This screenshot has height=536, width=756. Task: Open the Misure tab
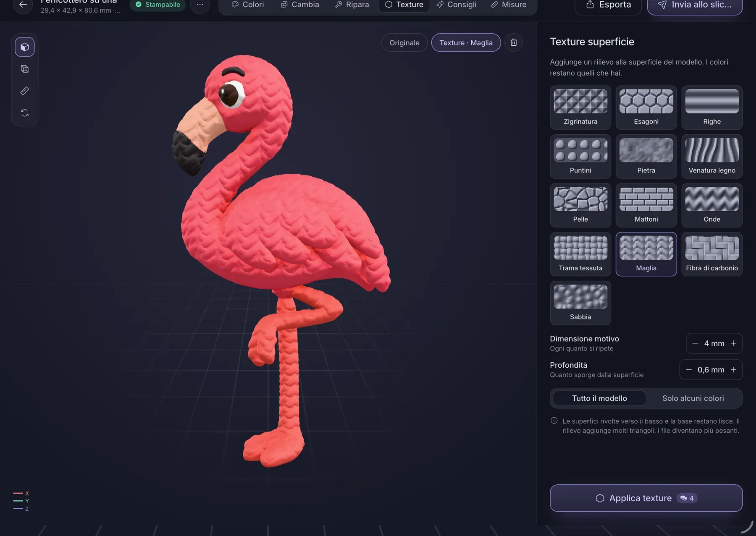pos(509,5)
